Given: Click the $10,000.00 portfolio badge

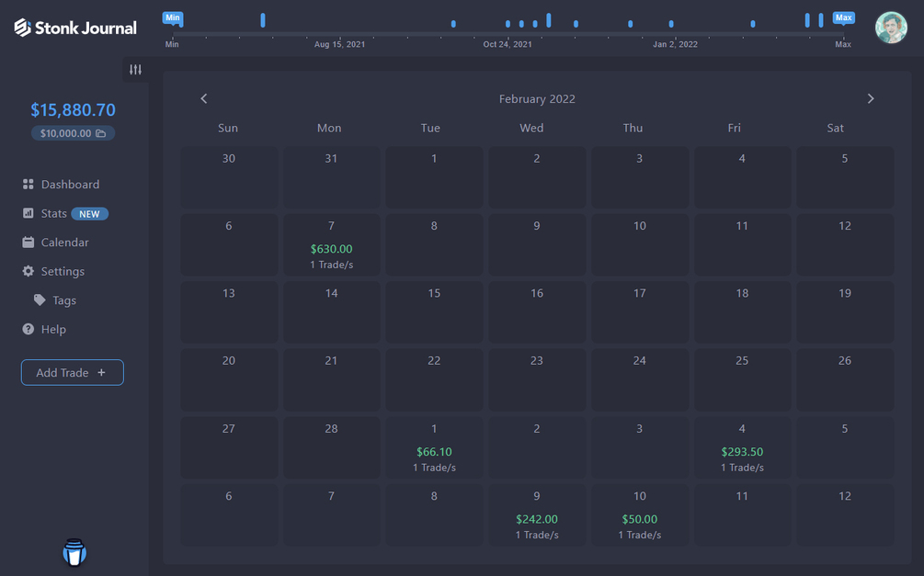Looking at the screenshot, I should [x=73, y=134].
